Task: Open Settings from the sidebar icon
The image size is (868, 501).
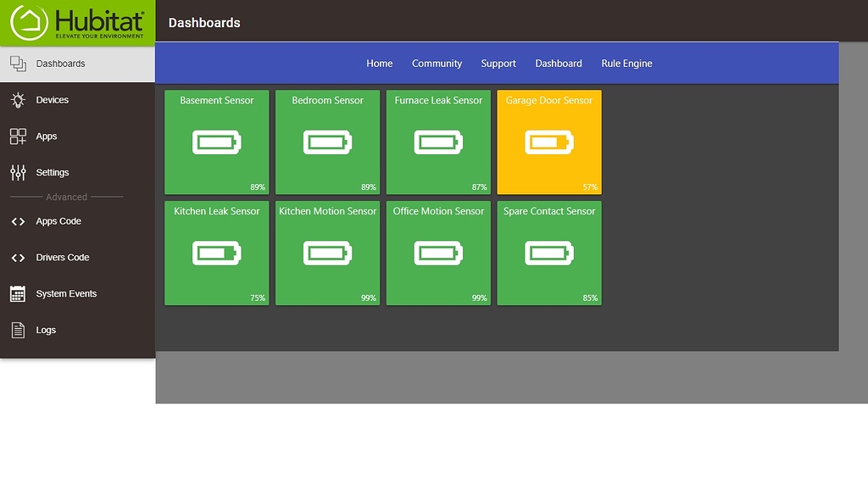Action: point(16,172)
